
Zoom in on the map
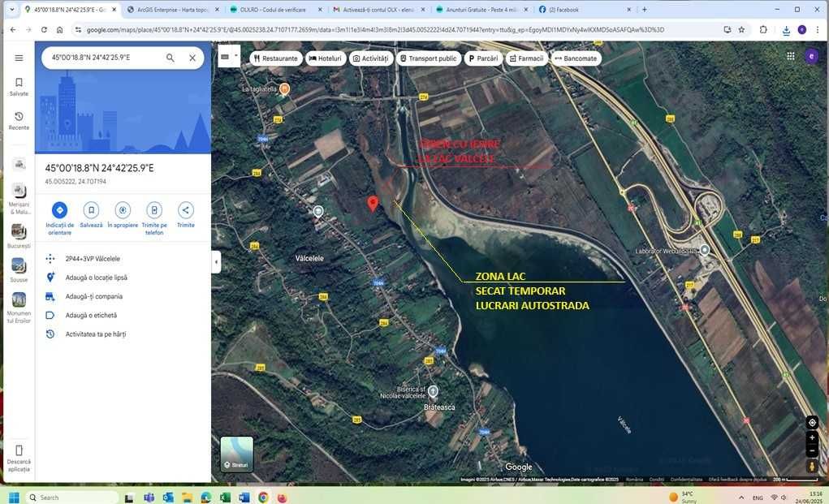point(812,438)
